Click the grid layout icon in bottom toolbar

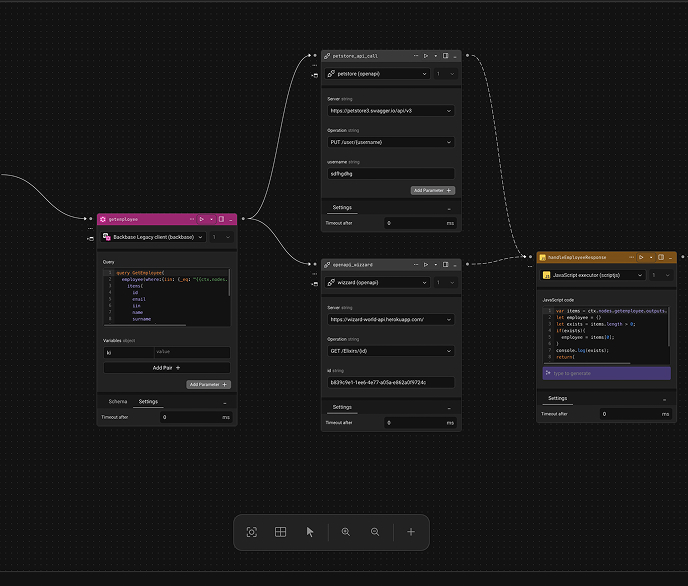(281, 532)
